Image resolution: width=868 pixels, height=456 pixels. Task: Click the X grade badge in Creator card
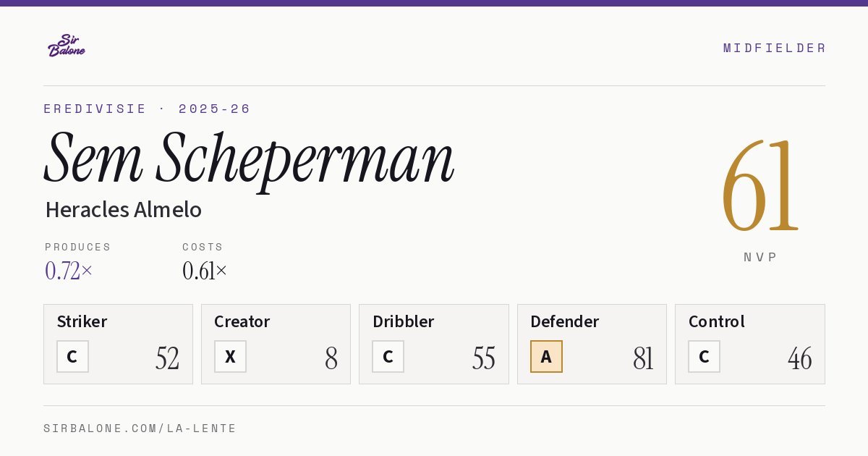tap(230, 357)
